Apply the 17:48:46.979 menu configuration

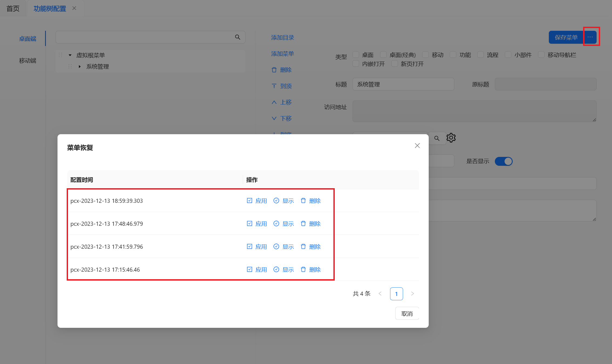(257, 224)
